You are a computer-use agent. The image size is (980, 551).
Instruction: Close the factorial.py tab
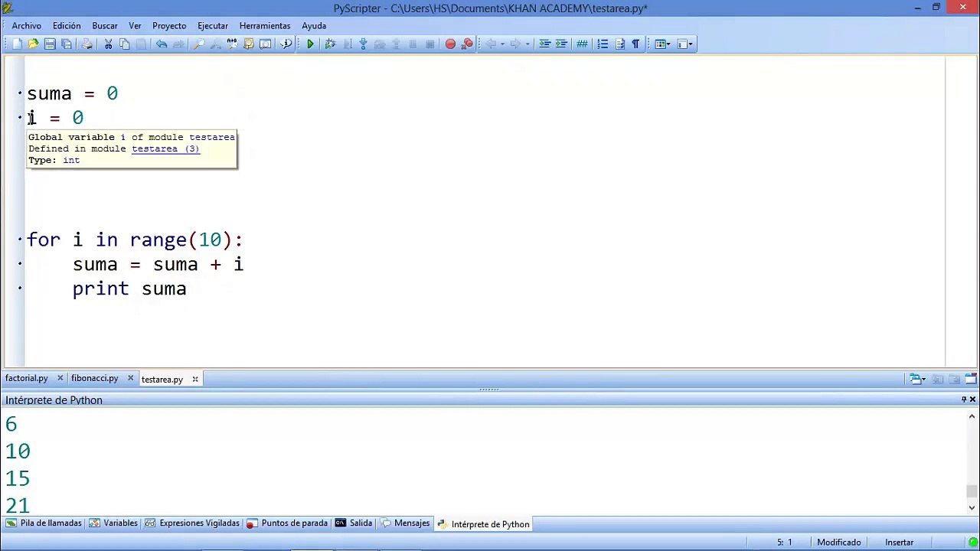pos(60,378)
